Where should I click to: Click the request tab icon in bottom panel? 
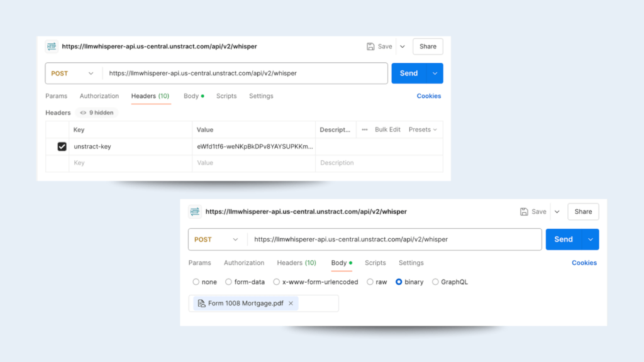(x=194, y=212)
